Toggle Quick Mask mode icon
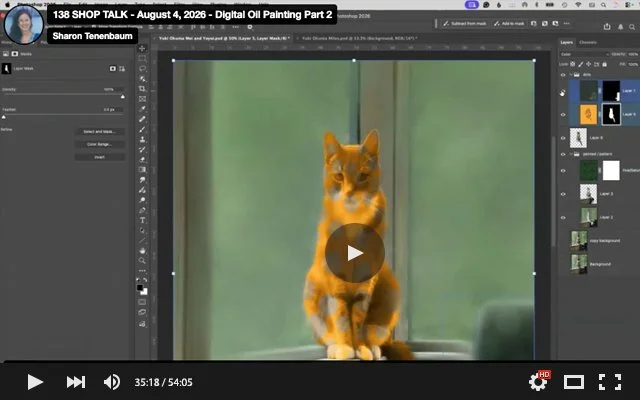The width and height of the screenshot is (640, 400). (x=142, y=302)
